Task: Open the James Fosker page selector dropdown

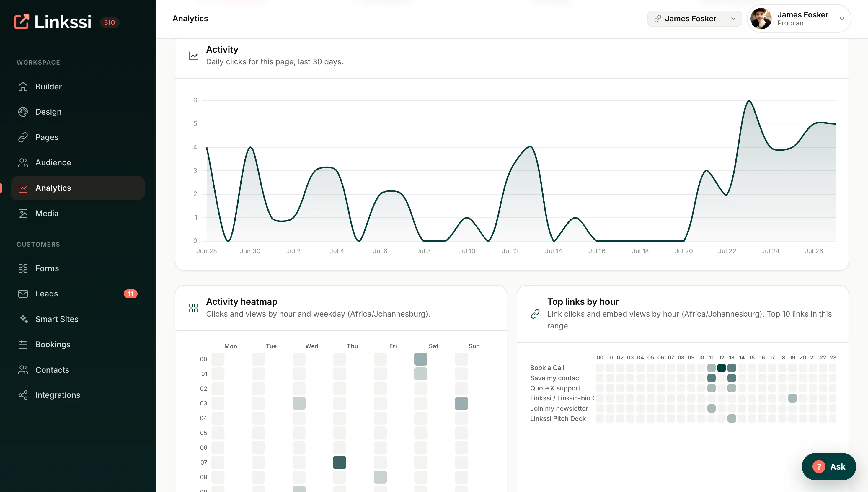Action: point(694,19)
